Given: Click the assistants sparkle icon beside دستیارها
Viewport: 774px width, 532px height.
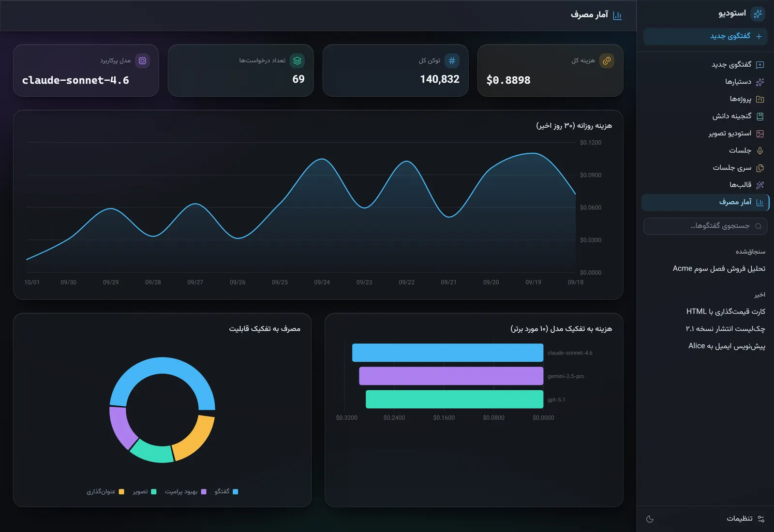Looking at the screenshot, I should (x=760, y=82).
